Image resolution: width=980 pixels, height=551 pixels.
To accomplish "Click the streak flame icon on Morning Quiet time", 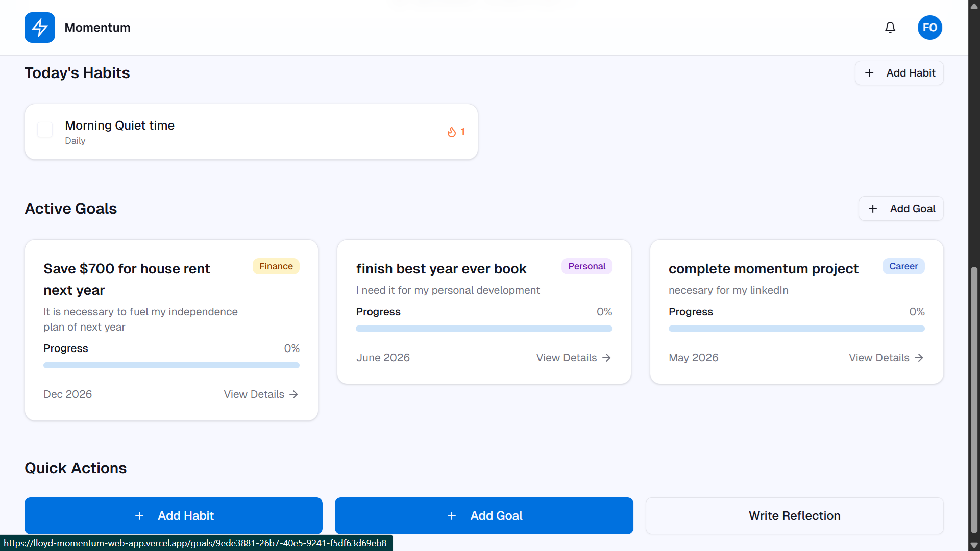I will tap(452, 132).
